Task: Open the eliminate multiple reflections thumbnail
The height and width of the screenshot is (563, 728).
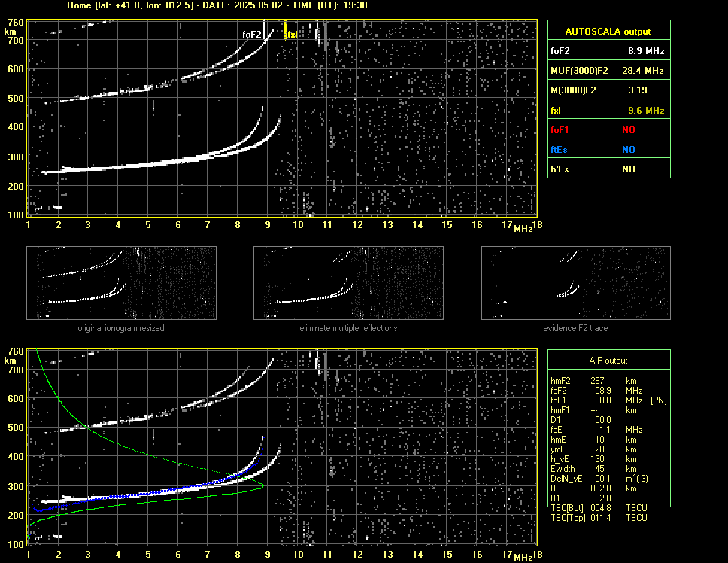Action: point(348,283)
